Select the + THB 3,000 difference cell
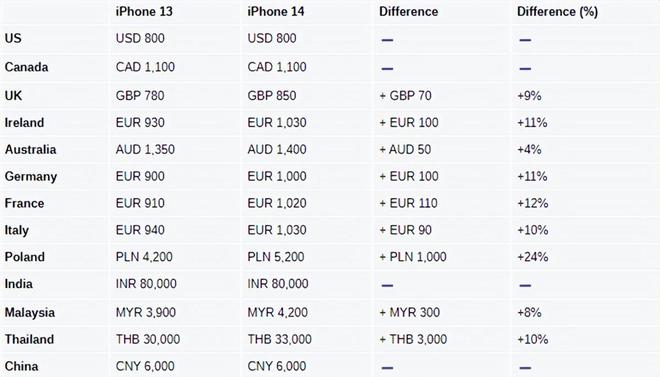 point(413,340)
